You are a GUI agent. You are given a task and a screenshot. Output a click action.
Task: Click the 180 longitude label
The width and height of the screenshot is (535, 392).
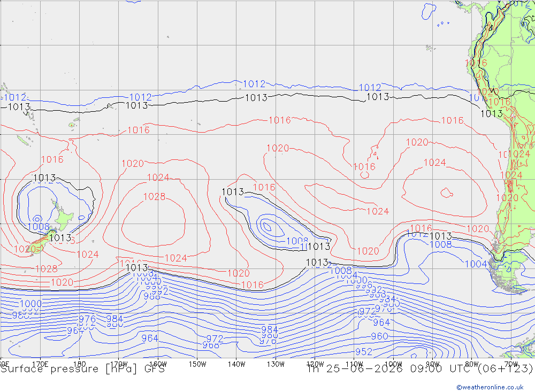(80, 364)
